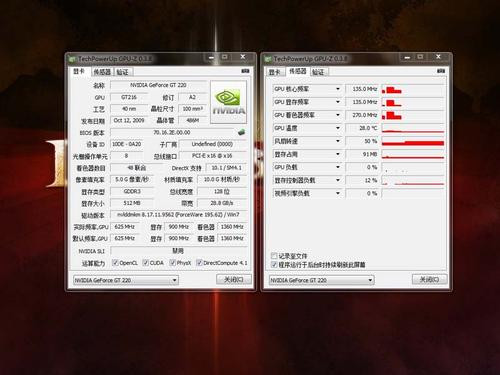The height and width of the screenshot is (375, 500).
Task: Switch to sensors tab in left window
Action: coord(102,72)
